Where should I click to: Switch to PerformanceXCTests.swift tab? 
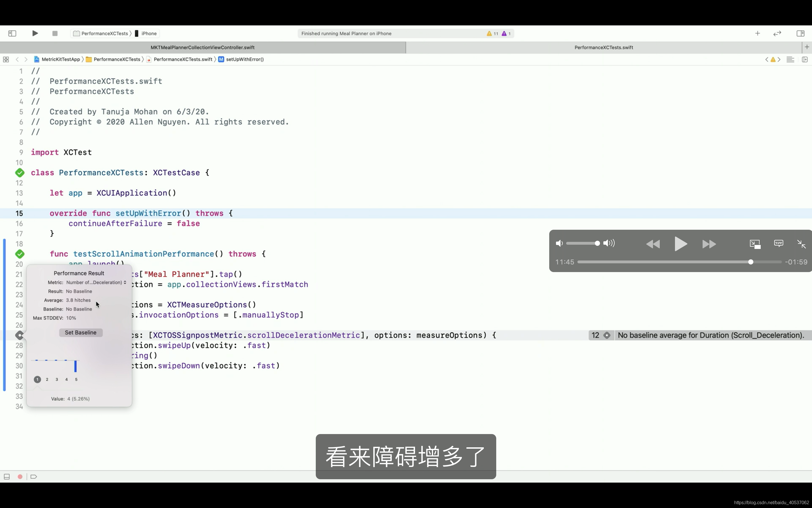pyautogui.click(x=604, y=47)
